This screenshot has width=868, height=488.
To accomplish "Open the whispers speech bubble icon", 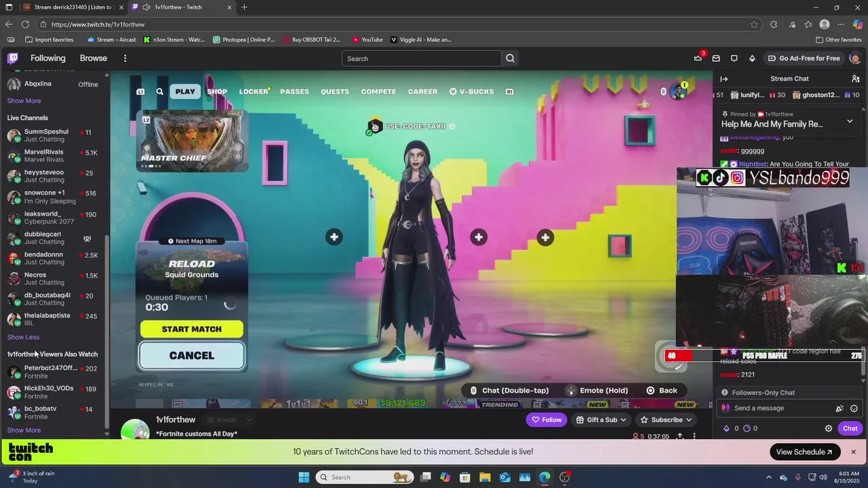I will click(734, 58).
